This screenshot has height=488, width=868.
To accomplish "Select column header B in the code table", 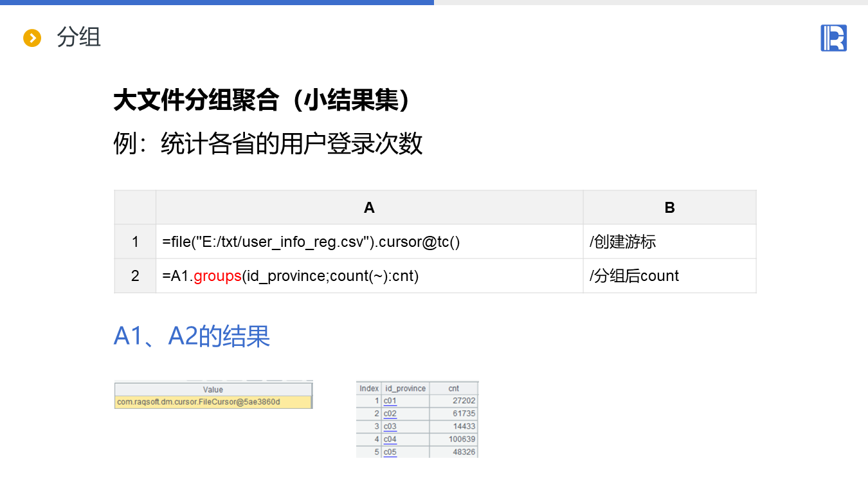I will point(669,207).
